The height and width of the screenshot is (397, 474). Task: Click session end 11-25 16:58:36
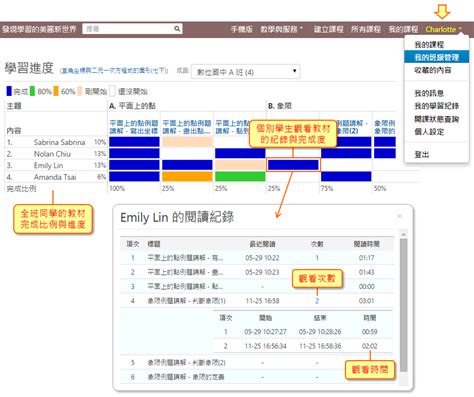coord(320,346)
